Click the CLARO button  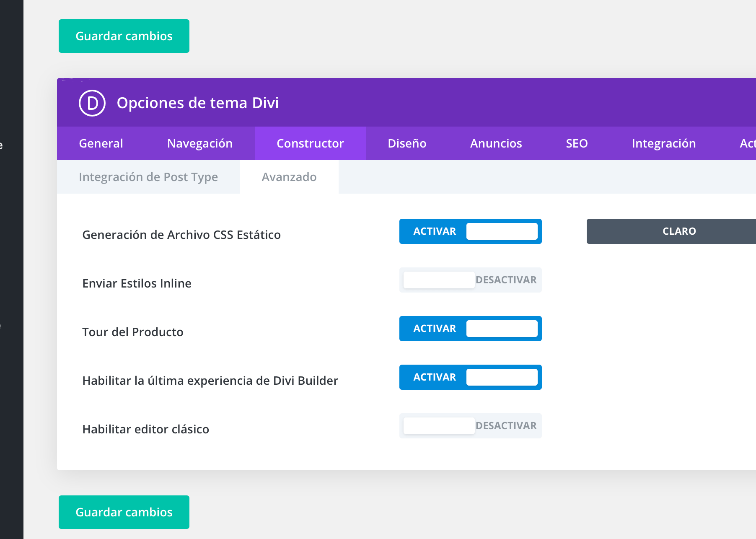pyautogui.click(x=671, y=231)
